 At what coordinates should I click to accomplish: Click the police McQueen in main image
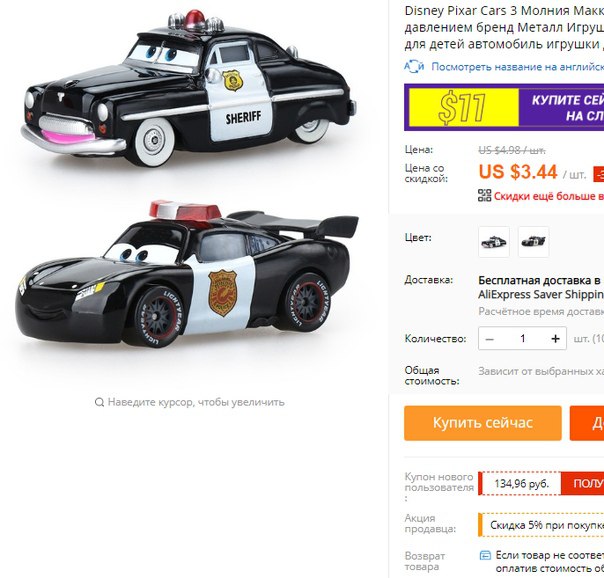click(187, 273)
